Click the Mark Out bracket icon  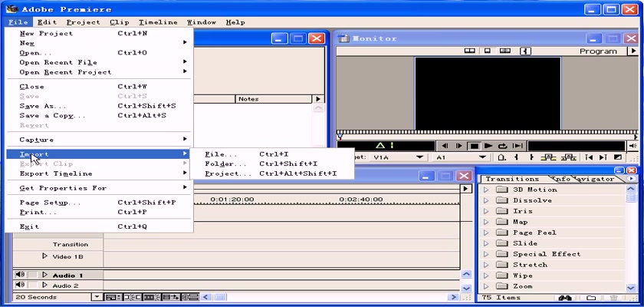click(531, 157)
